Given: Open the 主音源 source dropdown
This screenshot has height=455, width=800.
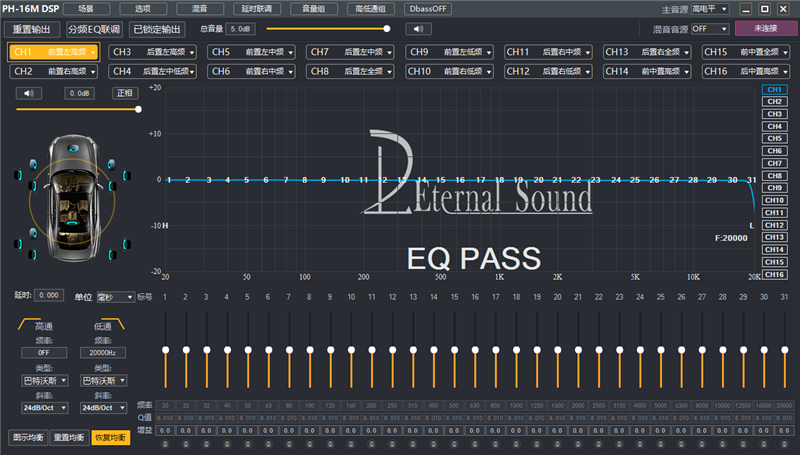Looking at the screenshot, I should coord(712,9).
